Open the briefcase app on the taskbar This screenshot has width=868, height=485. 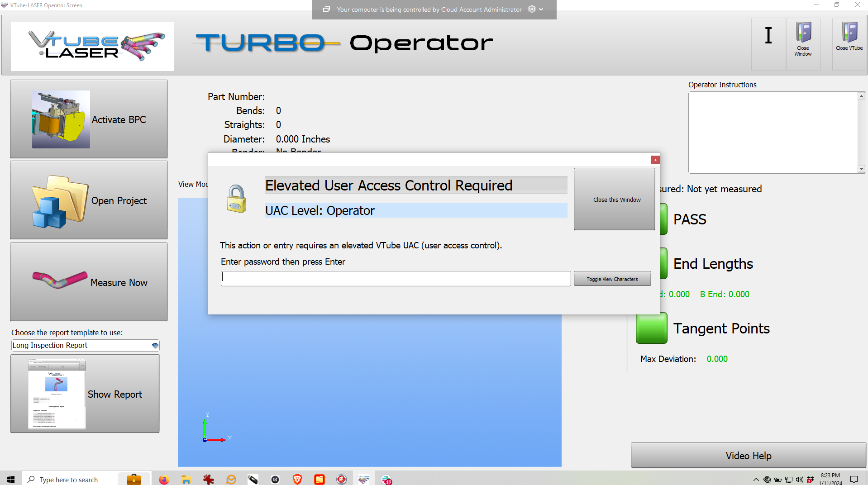(134, 479)
